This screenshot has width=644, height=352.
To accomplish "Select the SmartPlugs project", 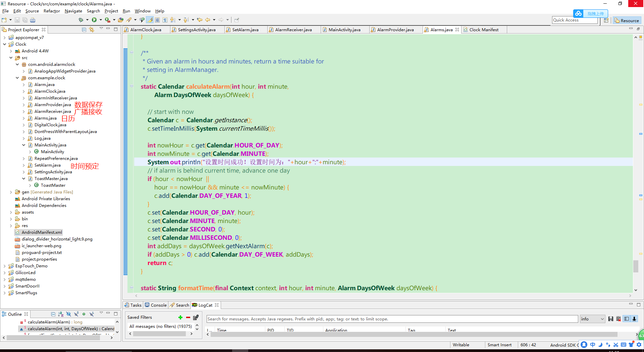I will 26,293.
